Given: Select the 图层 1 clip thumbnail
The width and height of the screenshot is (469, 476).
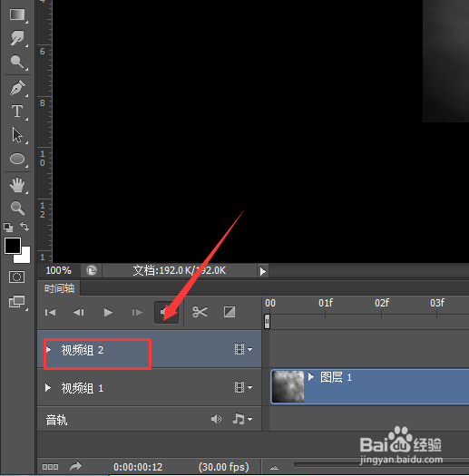Looking at the screenshot, I should tap(288, 387).
